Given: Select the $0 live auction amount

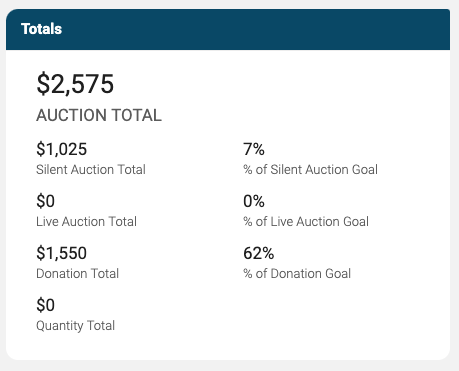Looking at the screenshot, I should click(x=45, y=201).
